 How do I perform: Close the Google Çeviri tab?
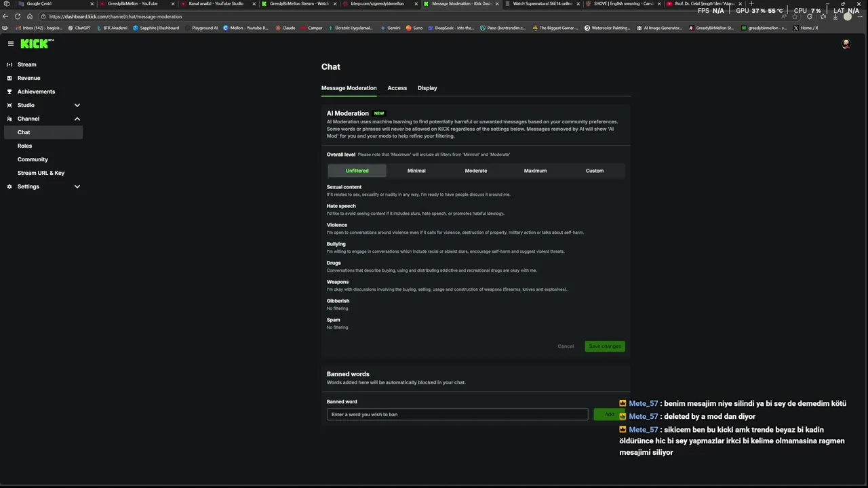coord(92,3)
